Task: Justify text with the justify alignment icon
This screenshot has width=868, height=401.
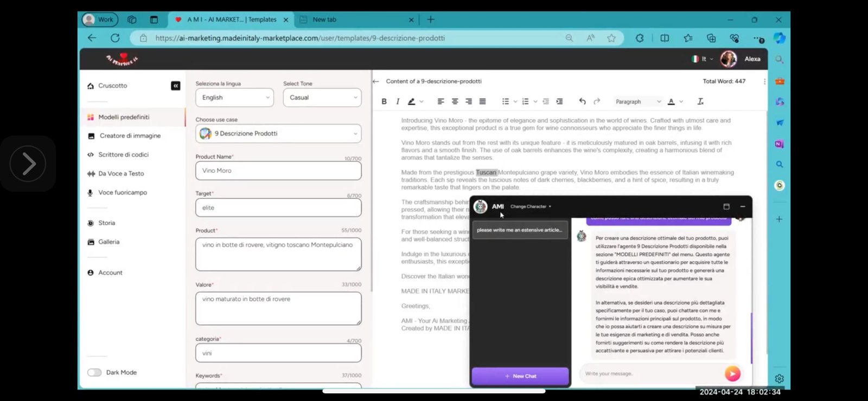Action: point(482,101)
